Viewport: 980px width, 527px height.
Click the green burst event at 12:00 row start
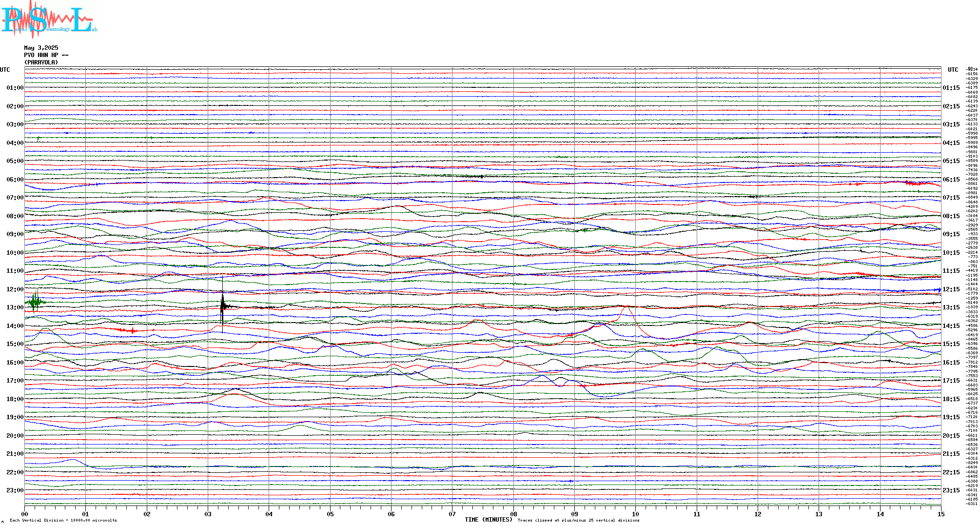(36, 302)
